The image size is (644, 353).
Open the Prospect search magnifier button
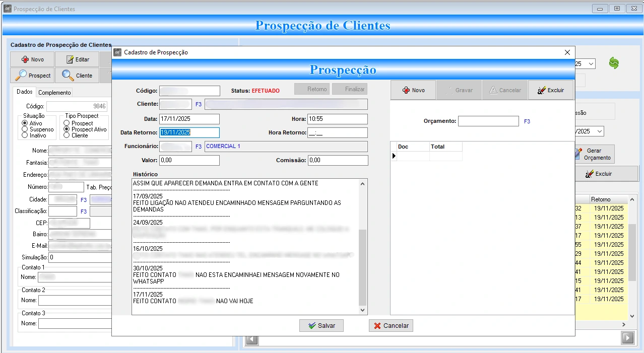(33, 76)
